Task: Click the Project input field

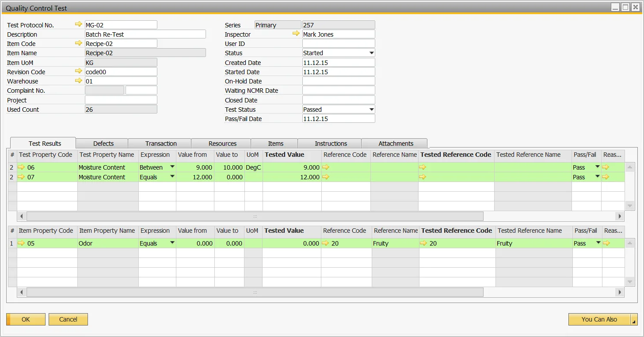Action: pos(121,100)
